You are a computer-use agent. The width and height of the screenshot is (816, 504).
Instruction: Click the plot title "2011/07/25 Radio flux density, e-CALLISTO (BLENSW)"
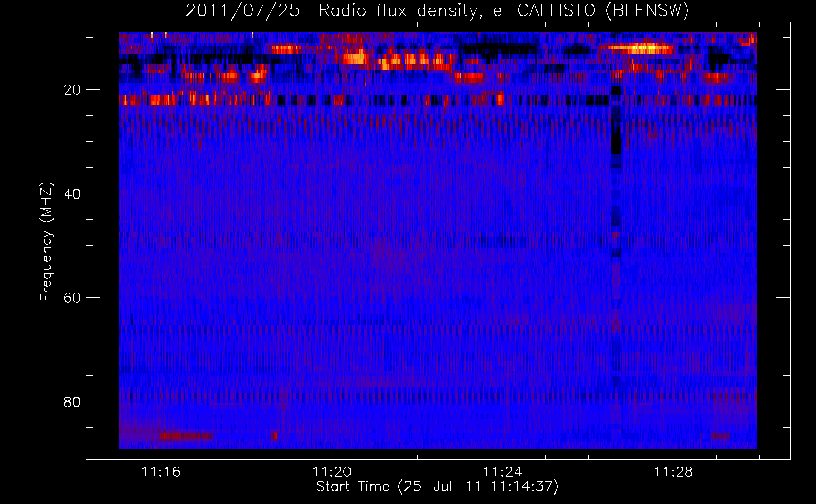pyautogui.click(x=437, y=11)
